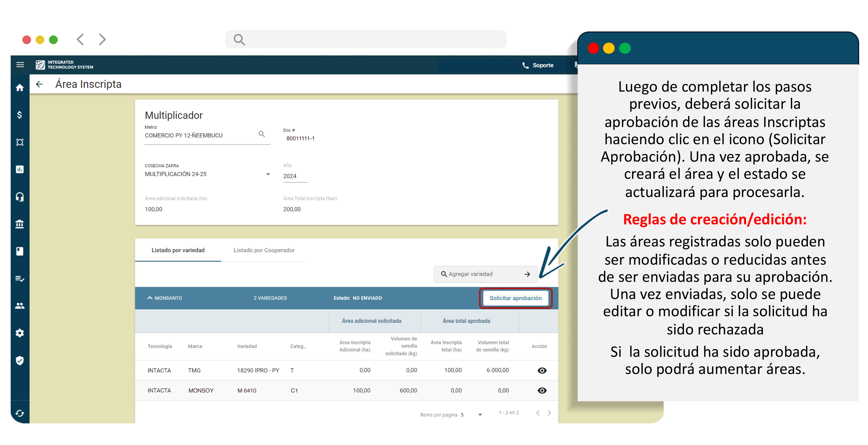
Task: Click the sync refresh icon at the sidebar bottom
Action: pos(20,413)
